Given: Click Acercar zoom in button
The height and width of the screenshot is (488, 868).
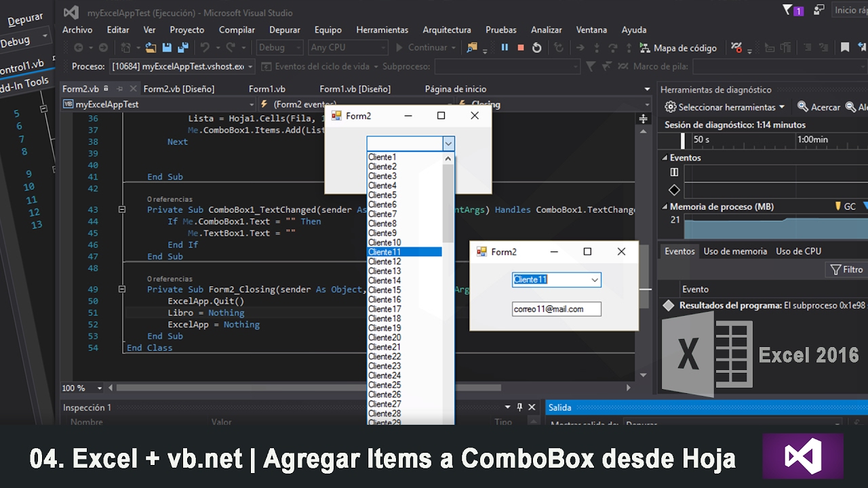Looking at the screenshot, I should pos(819,107).
